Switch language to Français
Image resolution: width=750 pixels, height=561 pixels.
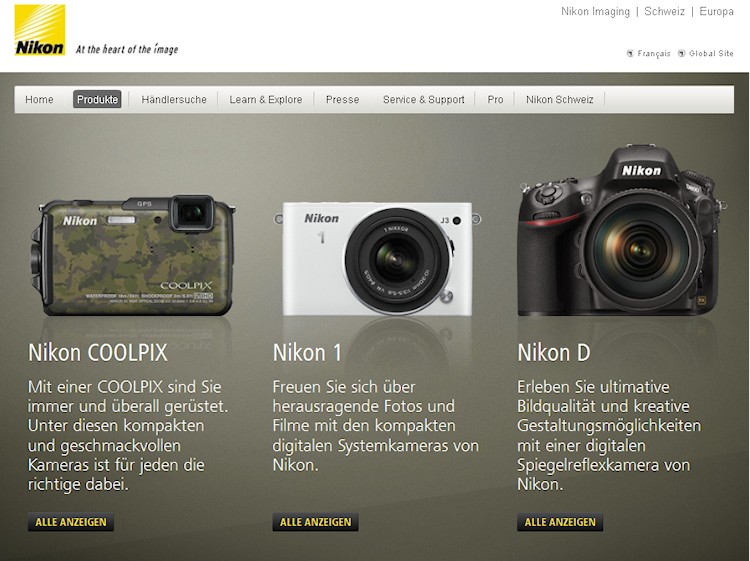pyautogui.click(x=654, y=54)
